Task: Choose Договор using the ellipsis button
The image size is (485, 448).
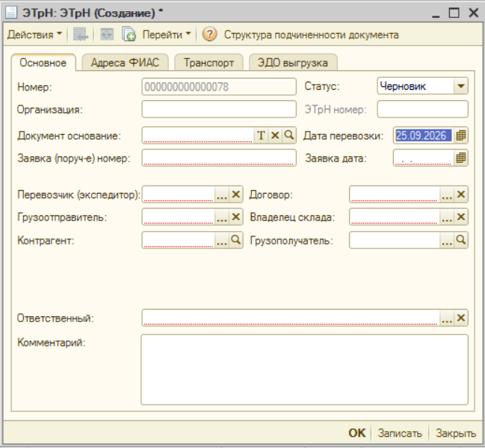Action: pos(447,194)
